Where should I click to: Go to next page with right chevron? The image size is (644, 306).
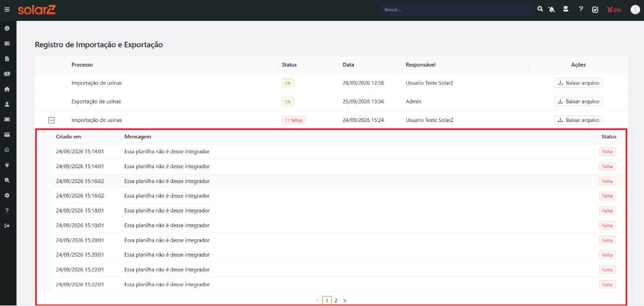click(345, 301)
